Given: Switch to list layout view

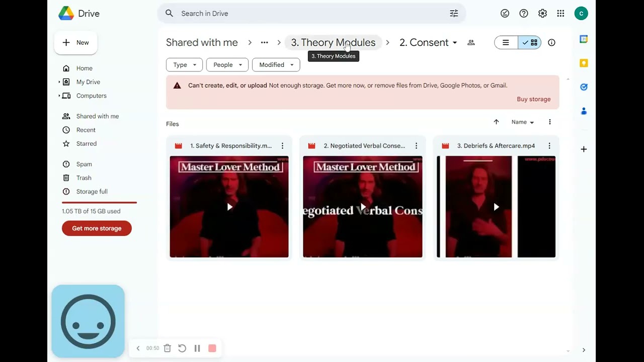Looking at the screenshot, I should [506, 43].
